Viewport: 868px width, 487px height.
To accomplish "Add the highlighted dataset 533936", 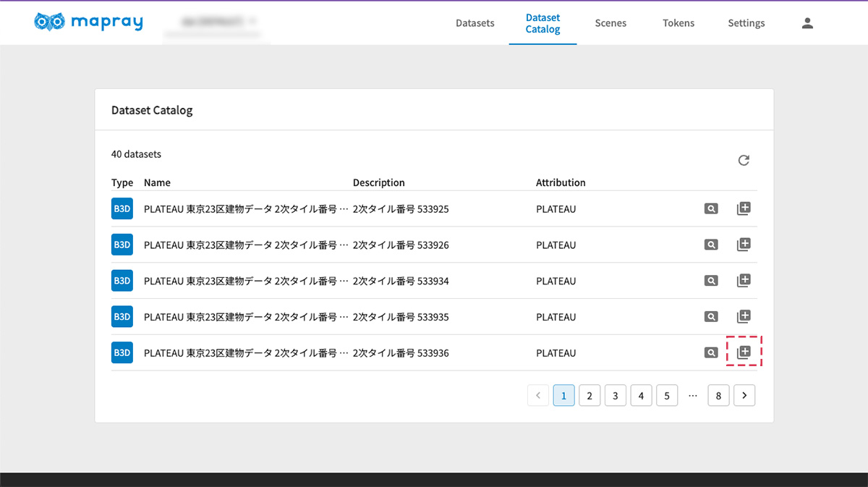I will click(744, 352).
